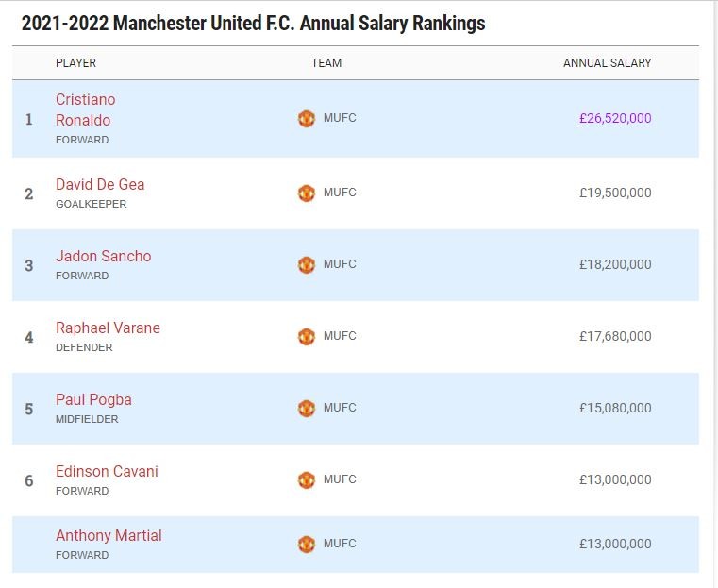Click De Gea's £19,500,000 salary value
The image size is (718, 588).
click(615, 193)
